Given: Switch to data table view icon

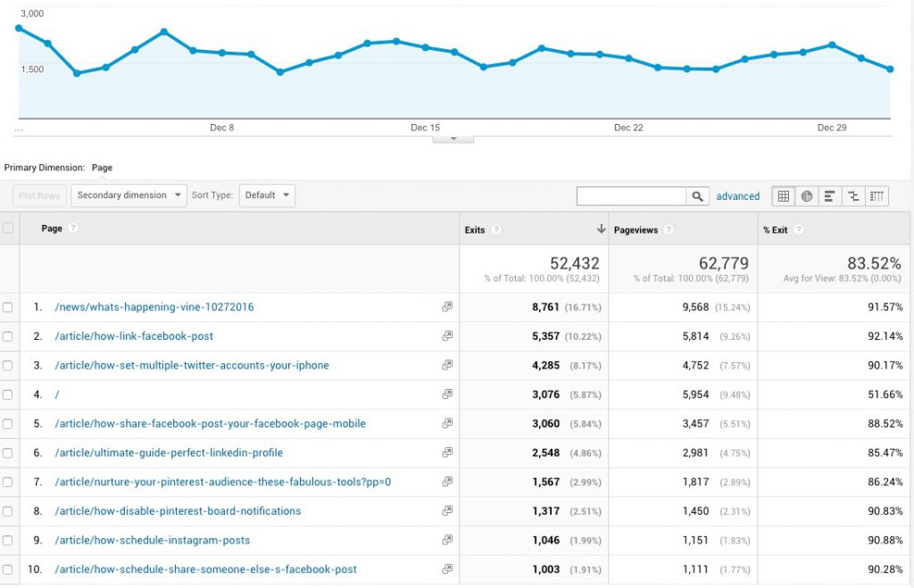Looking at the screenshot, I should coord(784,196).
